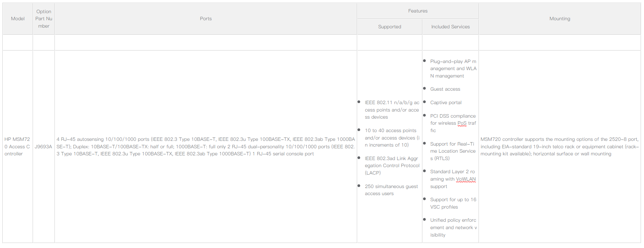Click the 10 to 40 access points item
The height and width of the screenshot is (248, 644).
(x=392, y=138)
